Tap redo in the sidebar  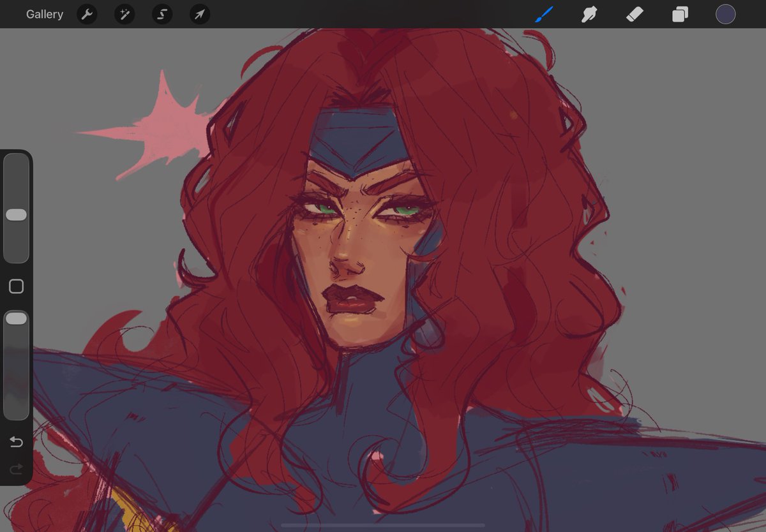click(x=15, y=469)
